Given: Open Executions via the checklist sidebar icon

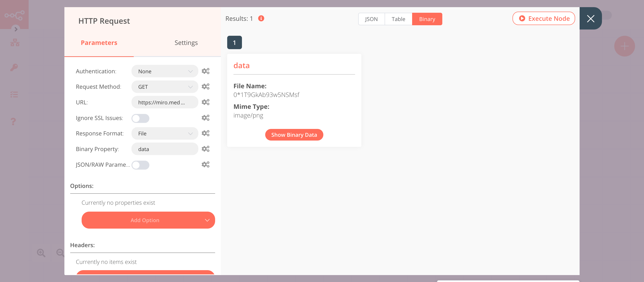Looking at the screenshot, I should pos(14,95).
